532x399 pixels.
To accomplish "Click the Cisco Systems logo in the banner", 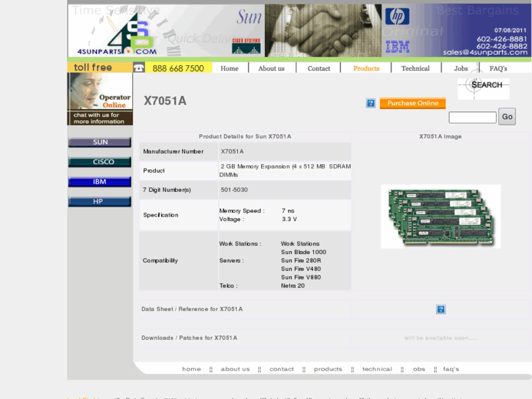I will [247, 46].
